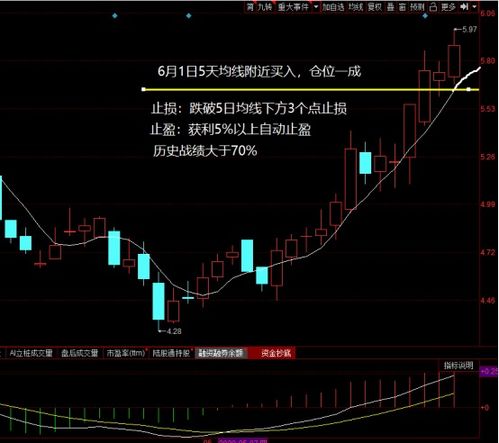Expand the dropdown arrow at toolbar far right

[x=474, y=7]
